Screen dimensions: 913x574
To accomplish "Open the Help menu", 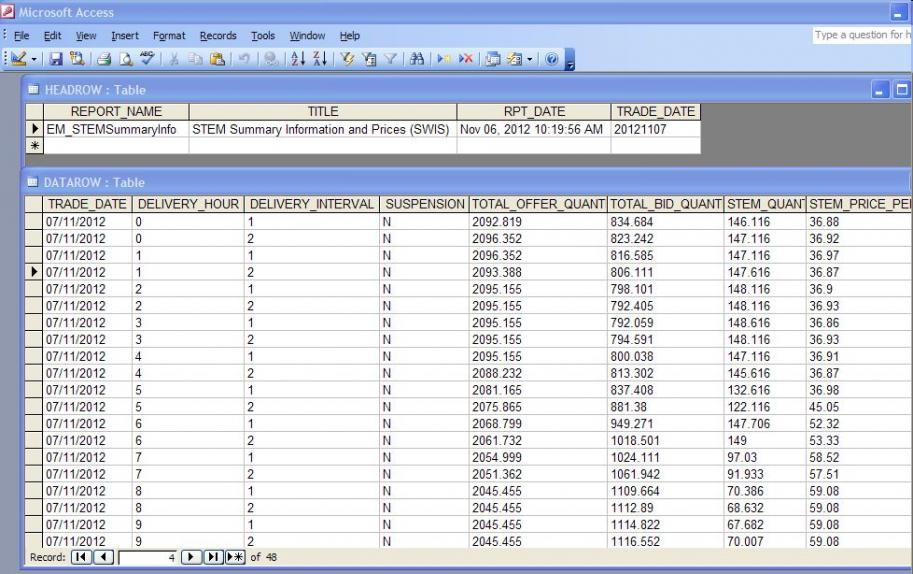I will coord(350,36).
